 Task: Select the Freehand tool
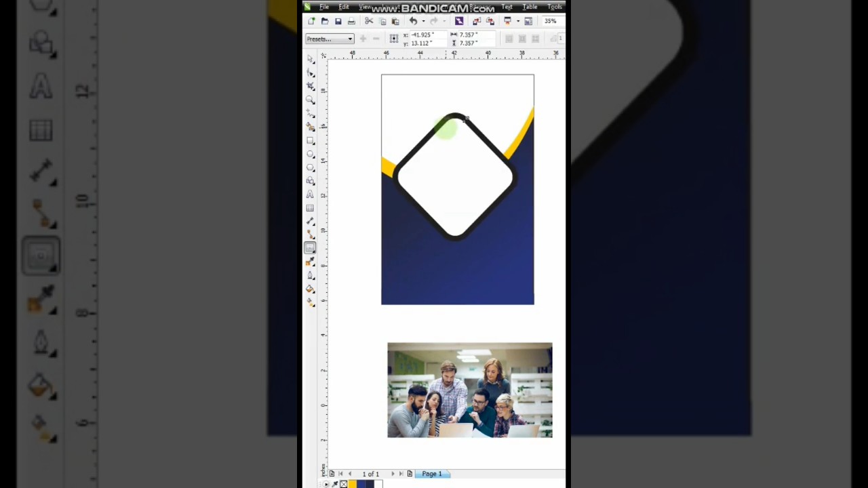(311, 113)
